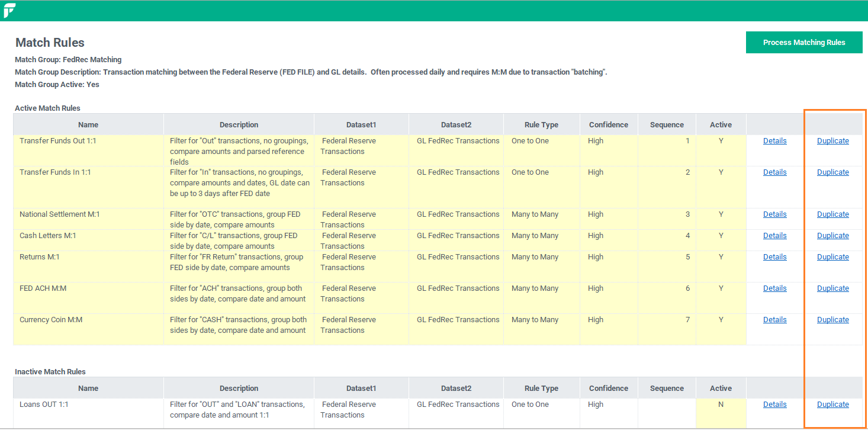
Task: Select the FED ACH M:M name cell
Action: [88, 298]
